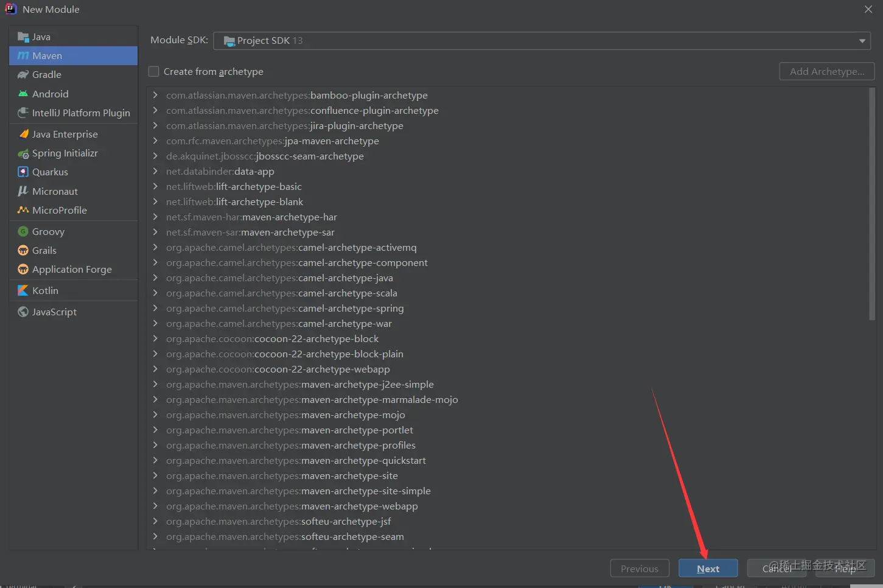Image resolution: width=883 pixels, height=588 pixels.
Task: Click the Next button
Action: (708, 569)
